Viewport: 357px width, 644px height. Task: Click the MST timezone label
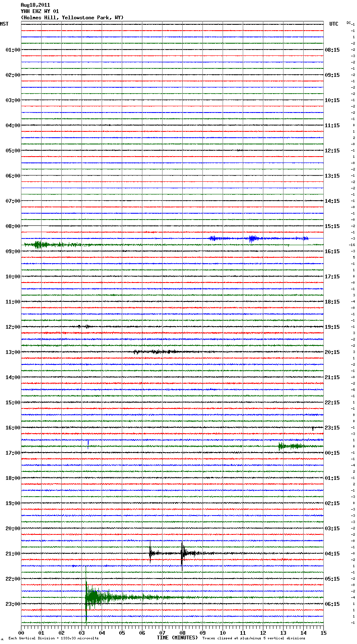4,24
